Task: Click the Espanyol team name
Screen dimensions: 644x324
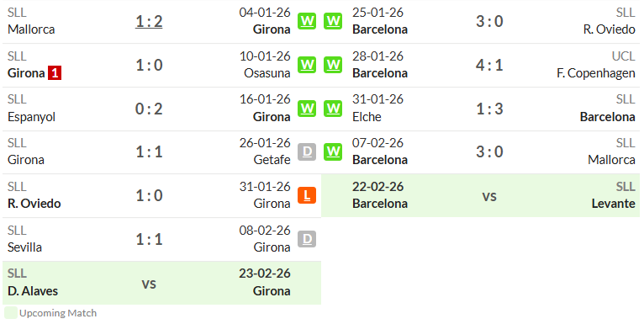Action: coord(31,117)
